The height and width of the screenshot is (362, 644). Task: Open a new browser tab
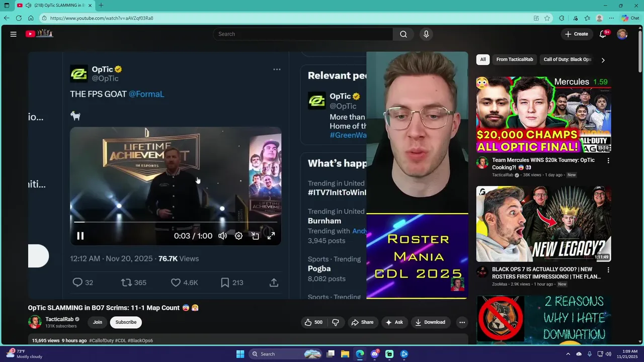click(101, 6)
